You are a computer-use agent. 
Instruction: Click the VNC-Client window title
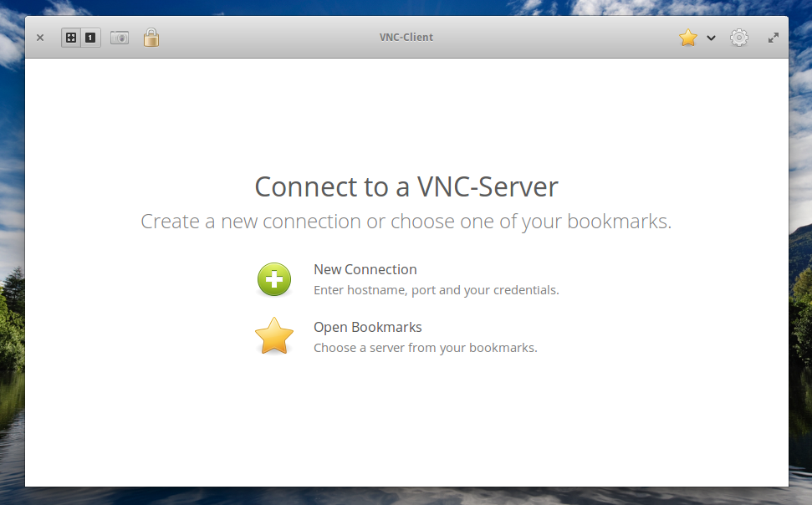406,38
